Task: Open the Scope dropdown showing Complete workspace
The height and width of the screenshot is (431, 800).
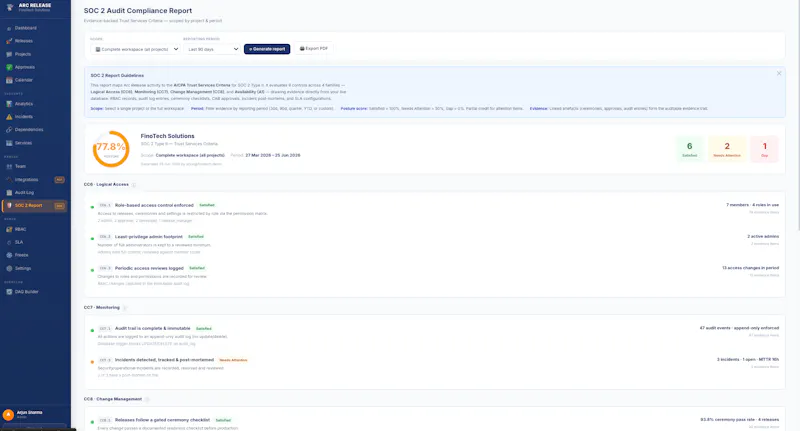Action: (135, 49)
